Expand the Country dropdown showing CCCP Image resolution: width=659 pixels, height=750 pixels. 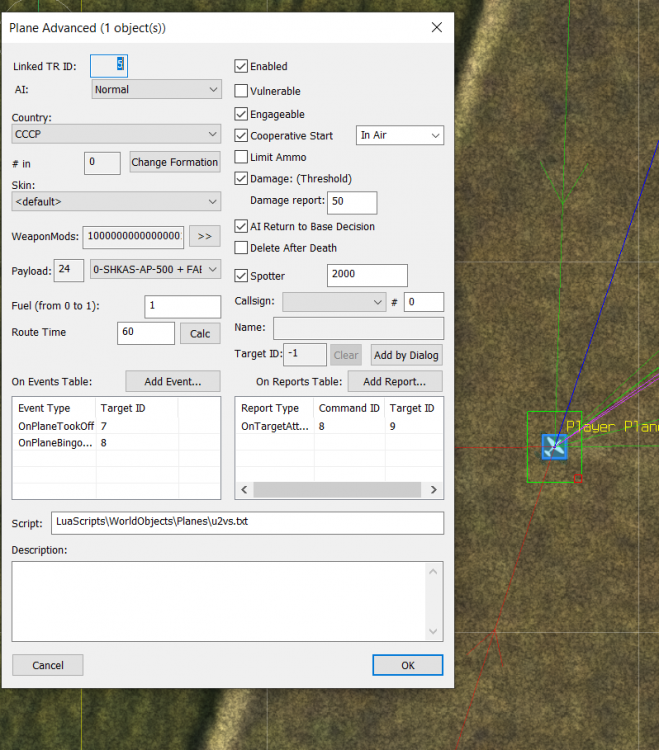coord(116,134)
